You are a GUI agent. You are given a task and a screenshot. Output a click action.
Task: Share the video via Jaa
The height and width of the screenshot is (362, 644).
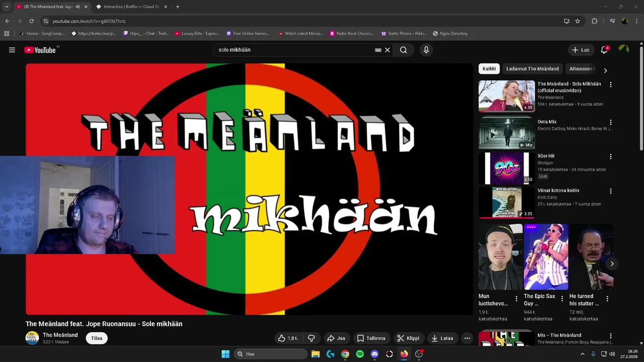click(x=336, y=338)
